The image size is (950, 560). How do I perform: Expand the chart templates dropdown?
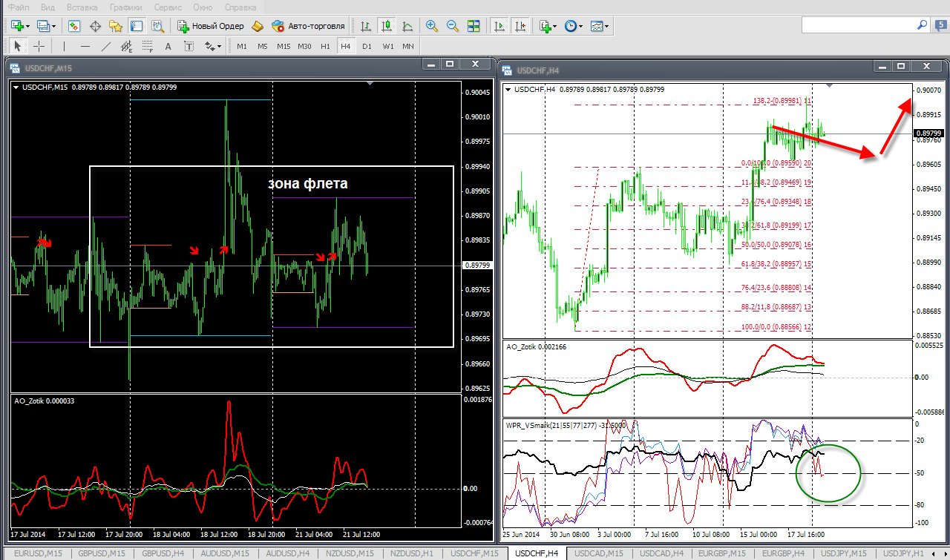(608, 26)
